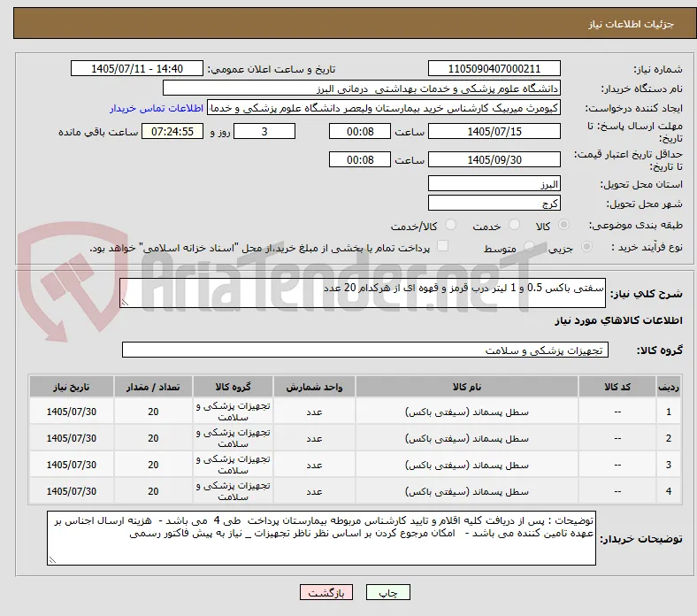Click the چاپ print button
697x616 pixels.
(x=388, y=592)
